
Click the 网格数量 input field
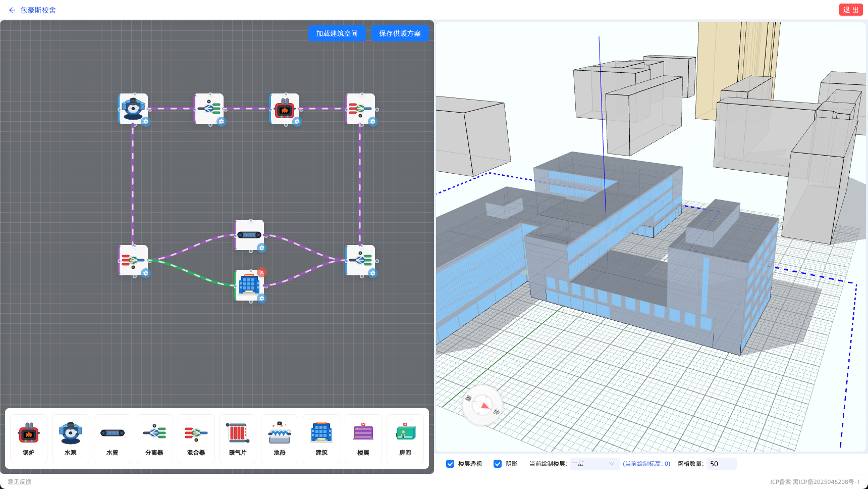coord(721,464)
